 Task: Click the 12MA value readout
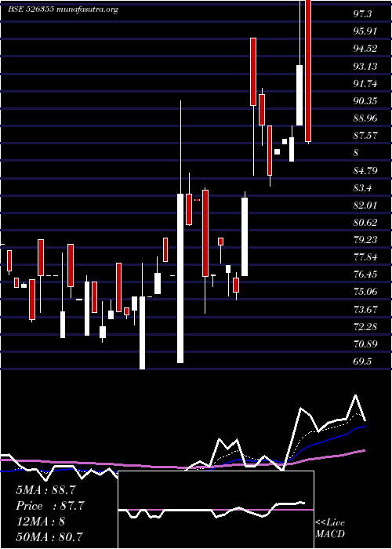40,522
